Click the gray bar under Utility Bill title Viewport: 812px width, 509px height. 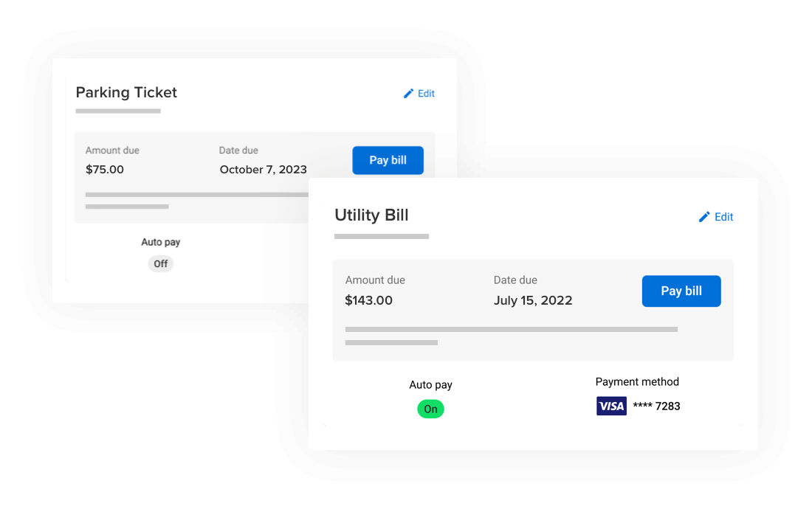382,237
